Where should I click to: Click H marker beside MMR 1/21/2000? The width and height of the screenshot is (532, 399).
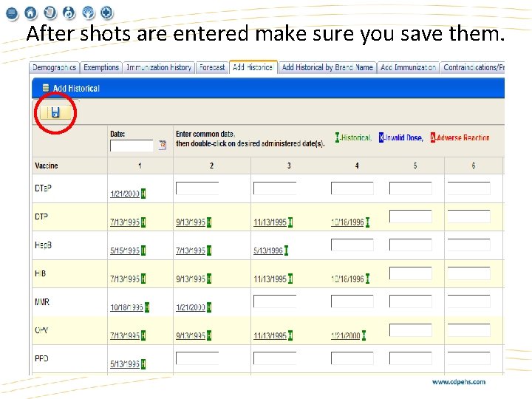point(209,307)
